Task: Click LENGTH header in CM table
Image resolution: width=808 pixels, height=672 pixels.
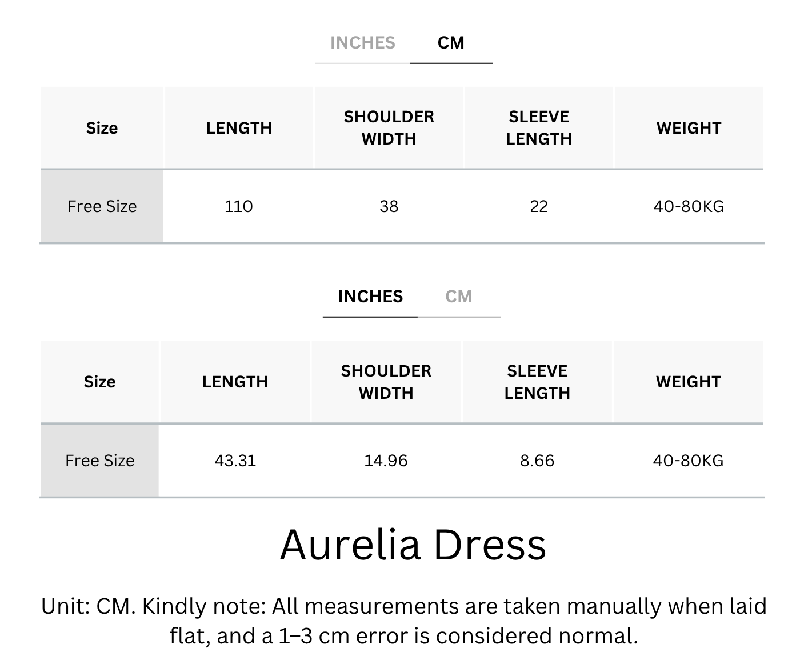Action: [x=239, y=128]
